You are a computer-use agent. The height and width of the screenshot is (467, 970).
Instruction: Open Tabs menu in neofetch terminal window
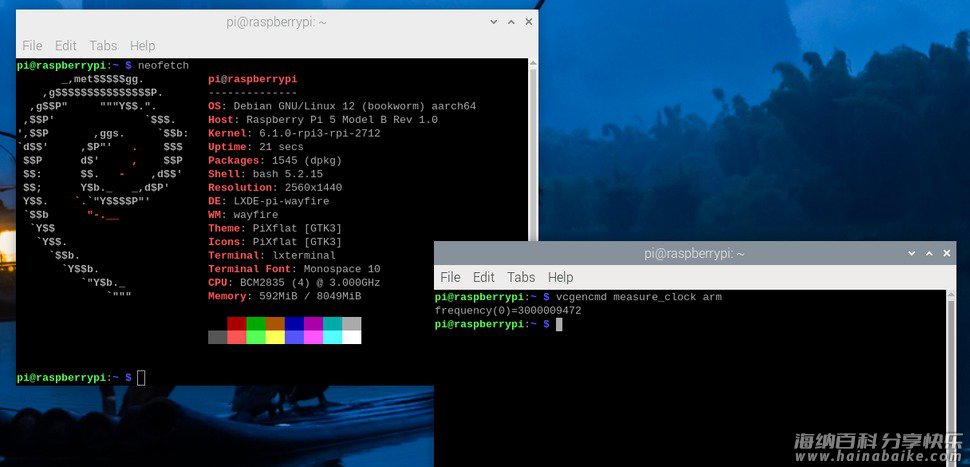pos(103,46)
